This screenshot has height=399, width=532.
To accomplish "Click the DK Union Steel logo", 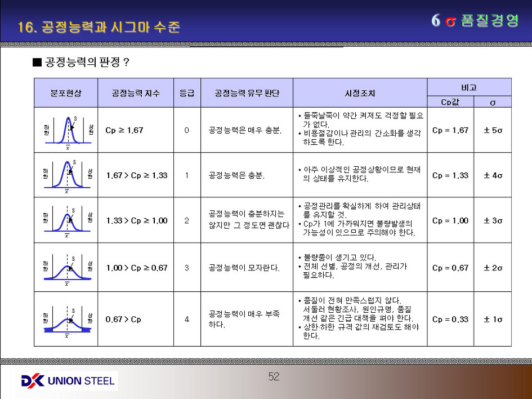I will (68, 381).
